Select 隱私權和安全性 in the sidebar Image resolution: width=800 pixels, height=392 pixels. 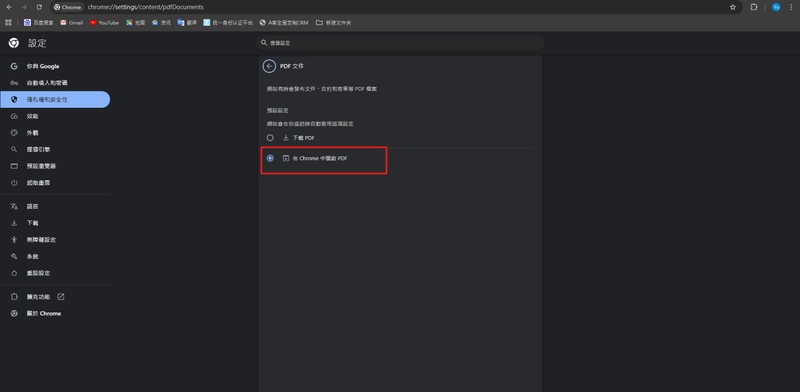click(x=55, y=100)
